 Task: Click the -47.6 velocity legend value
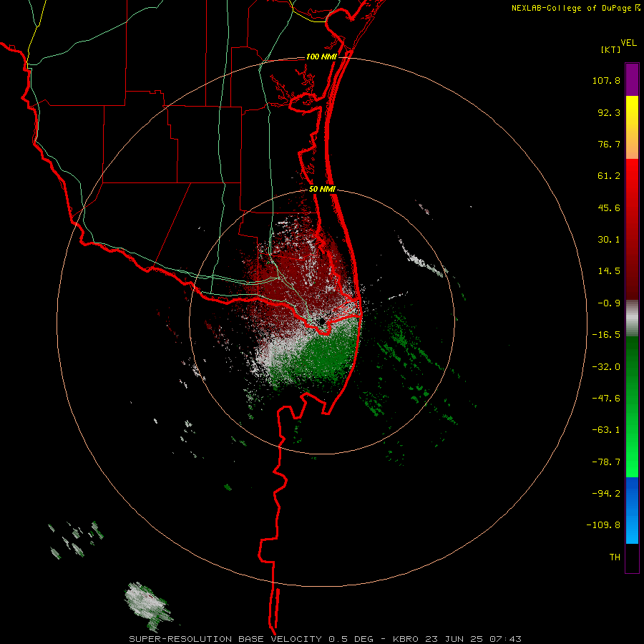606,399
